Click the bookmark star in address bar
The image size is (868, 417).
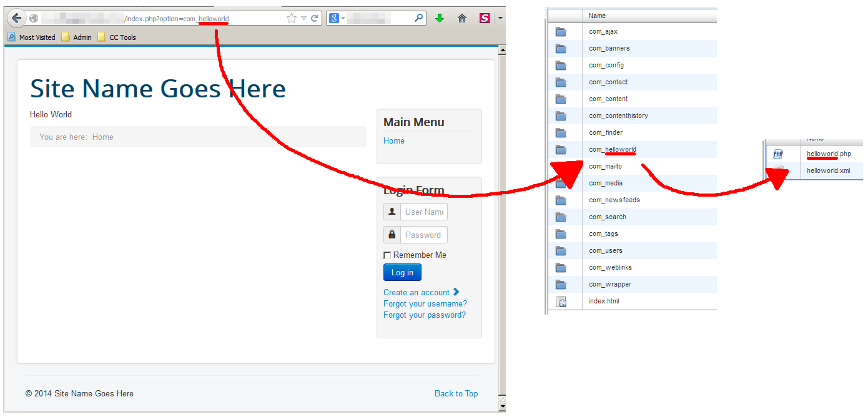click(292, 18)
